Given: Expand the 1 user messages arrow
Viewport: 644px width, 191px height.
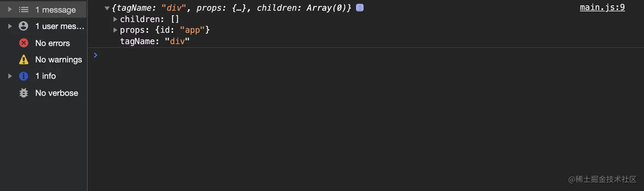Looking at the screenshot, I should tap(10, 26).
